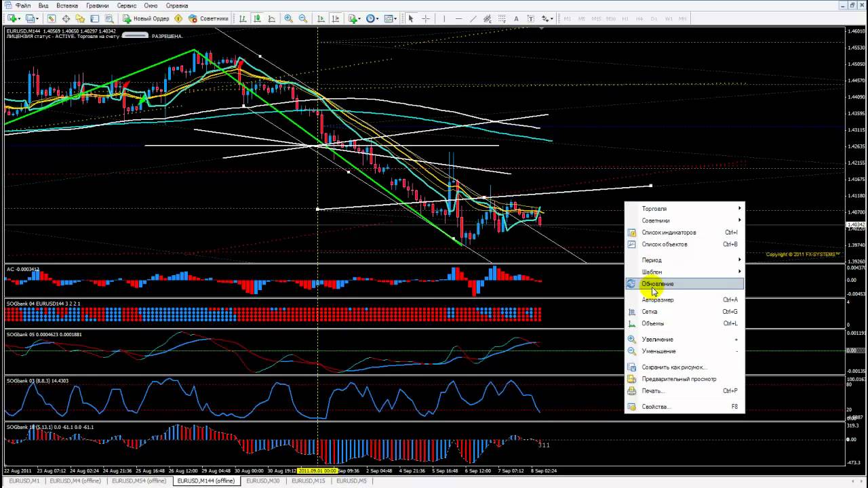Choose Предварительный просмотр in context menu

[x=684, y=379]
